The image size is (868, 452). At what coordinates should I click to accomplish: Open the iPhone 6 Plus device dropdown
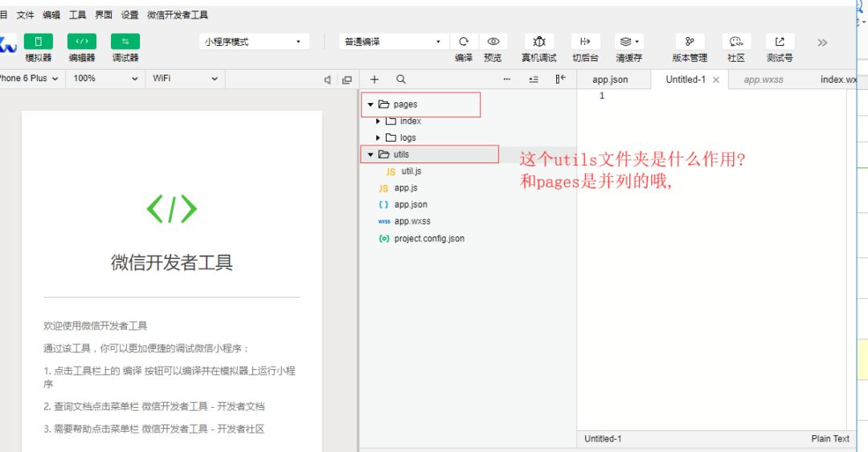[29, 79]
